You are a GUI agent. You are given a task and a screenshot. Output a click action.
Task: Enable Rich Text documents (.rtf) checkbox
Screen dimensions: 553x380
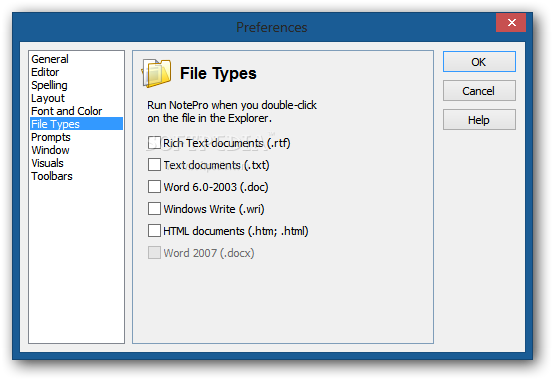click(154, 143)
